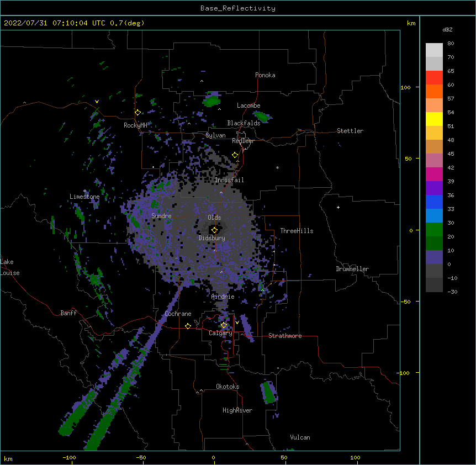Click the Strathmore label
476x465 pixels.
285,336
